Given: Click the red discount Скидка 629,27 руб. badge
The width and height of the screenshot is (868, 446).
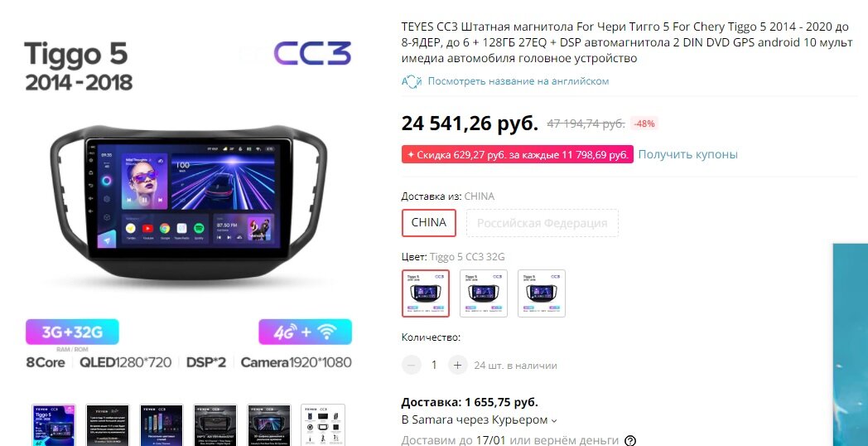Looking at the screenshot, I should pyautogui.click(x=518, y=154).
